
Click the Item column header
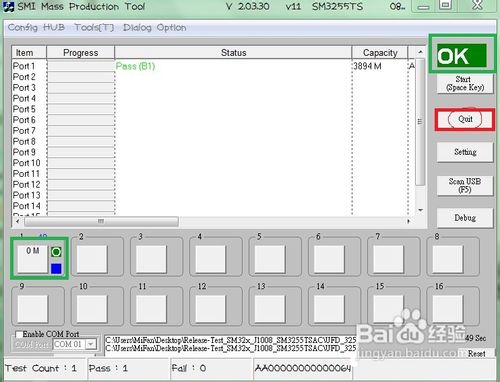tap(29, 53)
